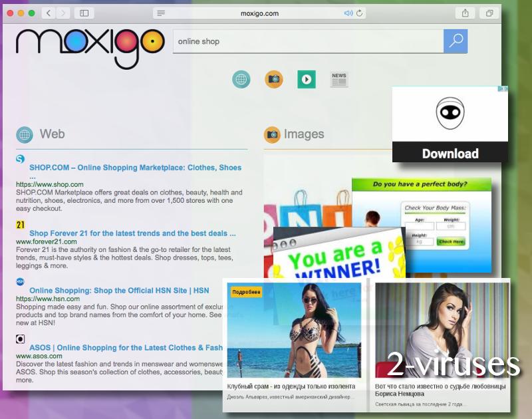Click the www.forever21.com URL
The height and width of the screenshot is (419, 532).
pos(46,241)
